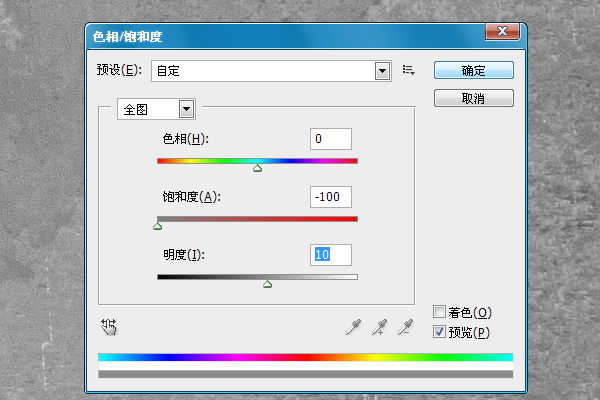Image resolution: width=600 pixels, height=400 pixels.
Task: Click the 明度(I) label
Action: coord(184,255)
